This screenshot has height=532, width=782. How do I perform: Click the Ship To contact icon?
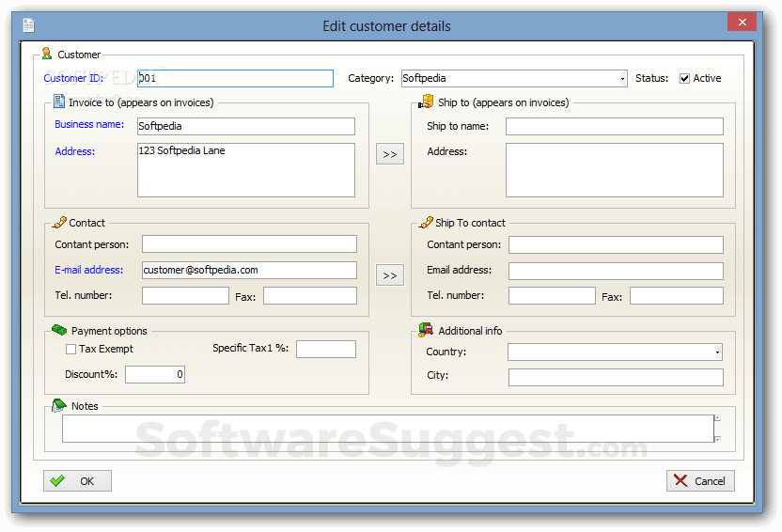tap(426, 223)
